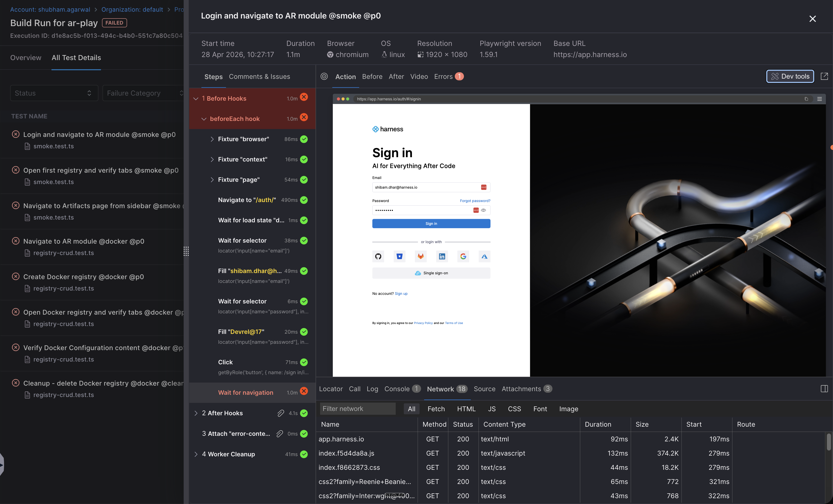Expand the 2 After Hooks section

[x=196, y=413]
